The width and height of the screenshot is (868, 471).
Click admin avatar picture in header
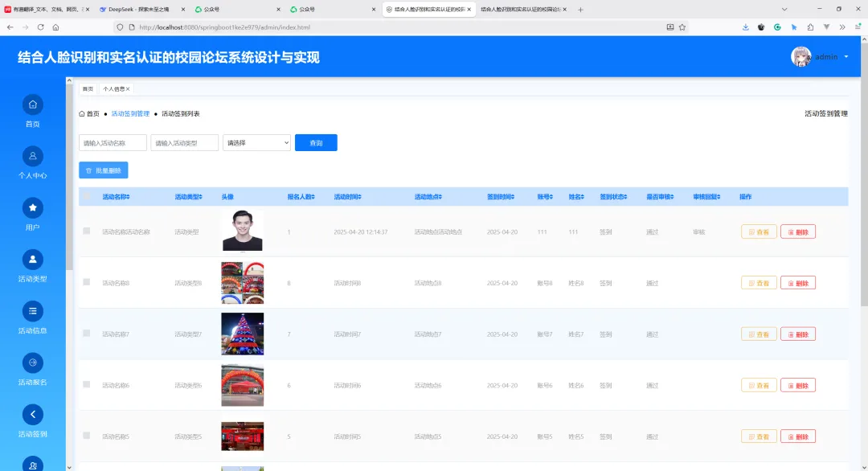(801, 56)
